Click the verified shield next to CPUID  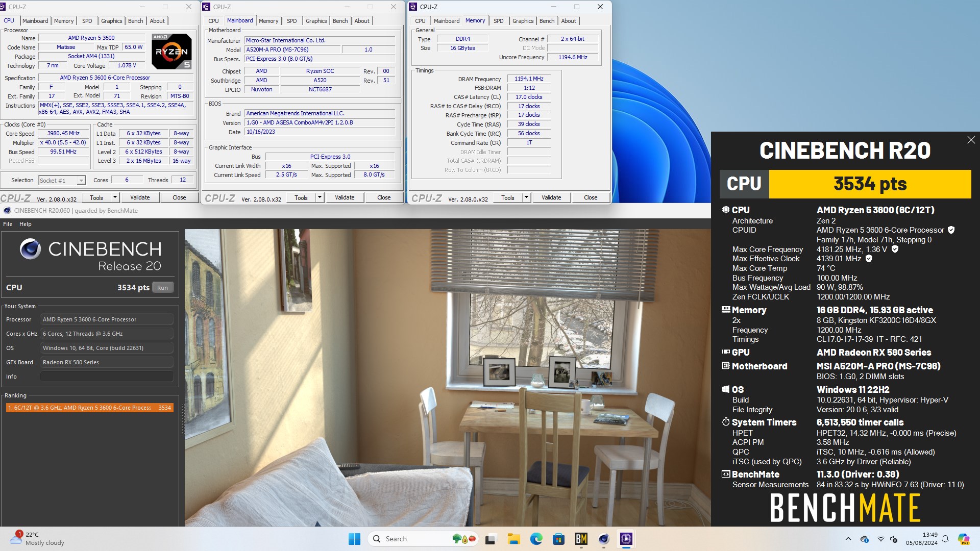coord(951,230)
